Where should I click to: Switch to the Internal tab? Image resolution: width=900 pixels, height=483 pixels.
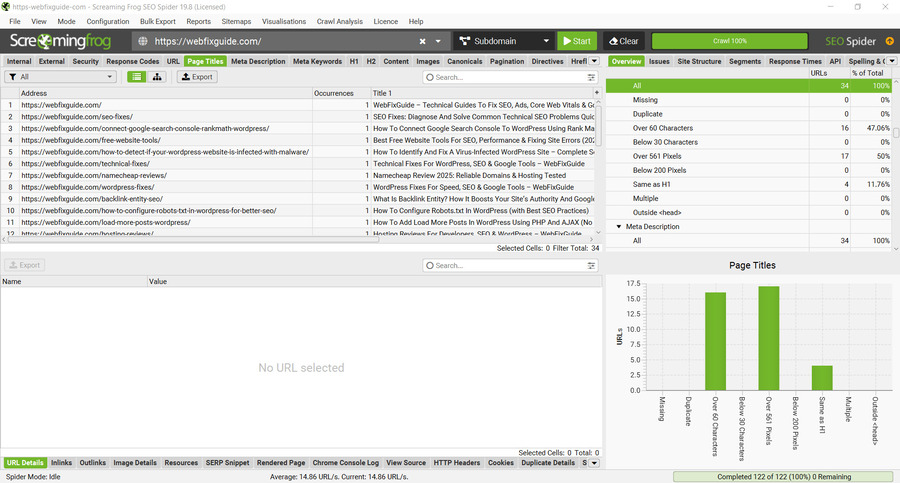pyautogui.click(x=19, y=61)
